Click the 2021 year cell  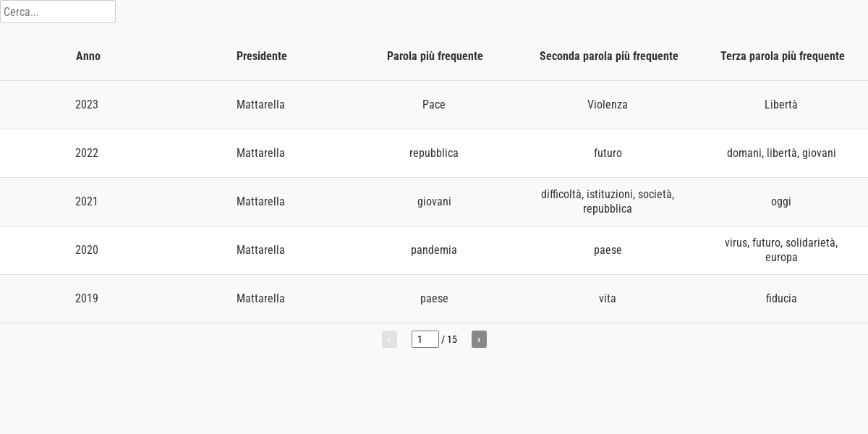(87, 202)
